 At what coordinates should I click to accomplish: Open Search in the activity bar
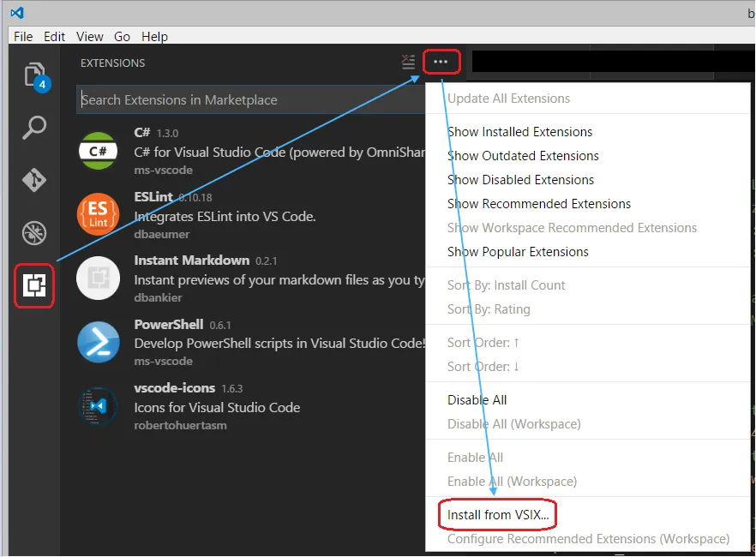[x=34, y=127]
